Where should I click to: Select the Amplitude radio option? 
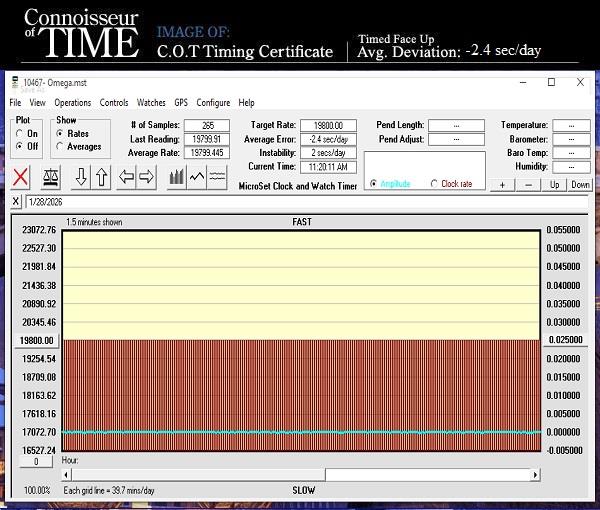pyautogui.click(x=374, y=184)
